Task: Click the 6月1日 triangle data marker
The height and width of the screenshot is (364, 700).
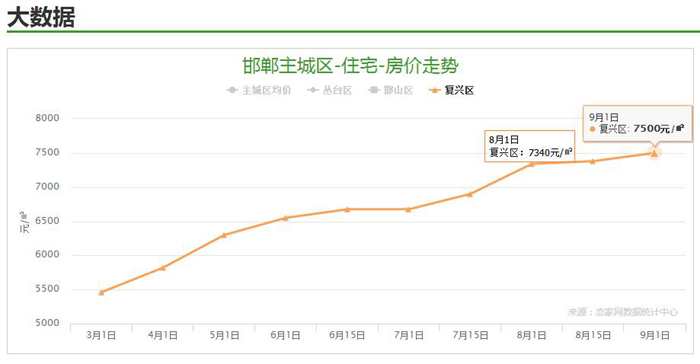Action: (286, 218)
